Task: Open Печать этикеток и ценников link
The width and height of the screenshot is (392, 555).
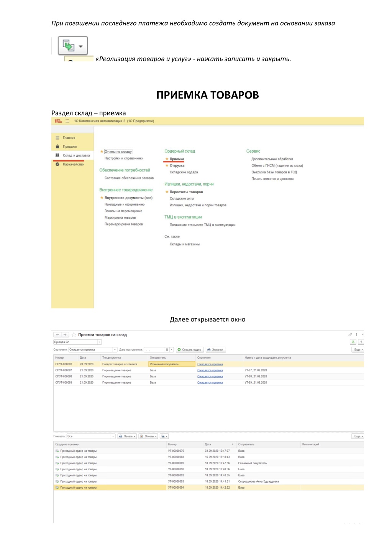Action: [x=272, y=179]
